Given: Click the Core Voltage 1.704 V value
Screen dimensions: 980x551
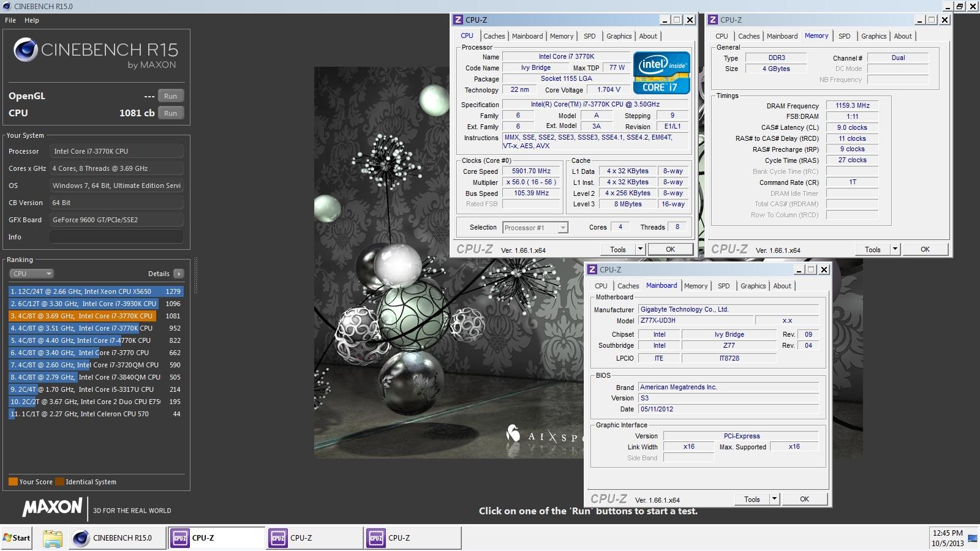Looking at the screenshot, I should 608,89.
